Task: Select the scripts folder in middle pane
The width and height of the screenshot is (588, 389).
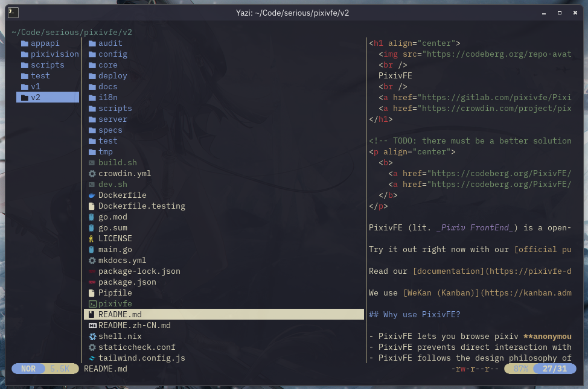Action: [x=224, y=109]
